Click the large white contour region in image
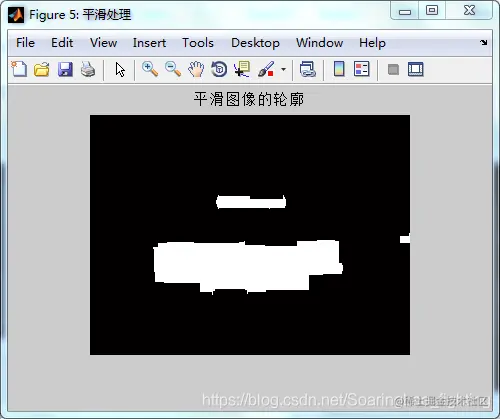Viewport: 500px width, 419px height. click(x=248, y=266)
